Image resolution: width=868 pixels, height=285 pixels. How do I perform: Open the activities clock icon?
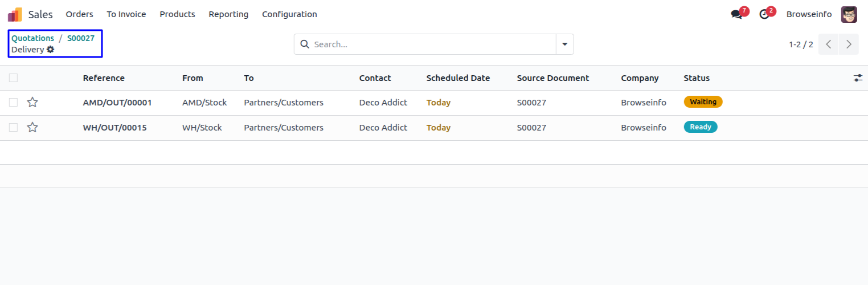pos(764,15)
